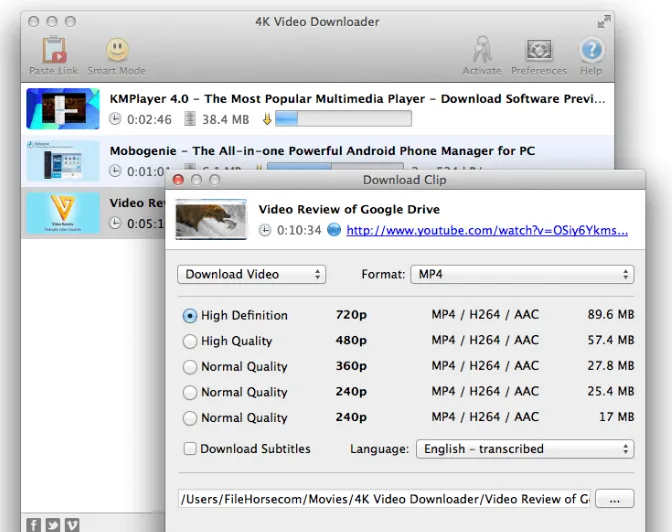Select the Mobogenie All-in-one title text

pos(322,151)
